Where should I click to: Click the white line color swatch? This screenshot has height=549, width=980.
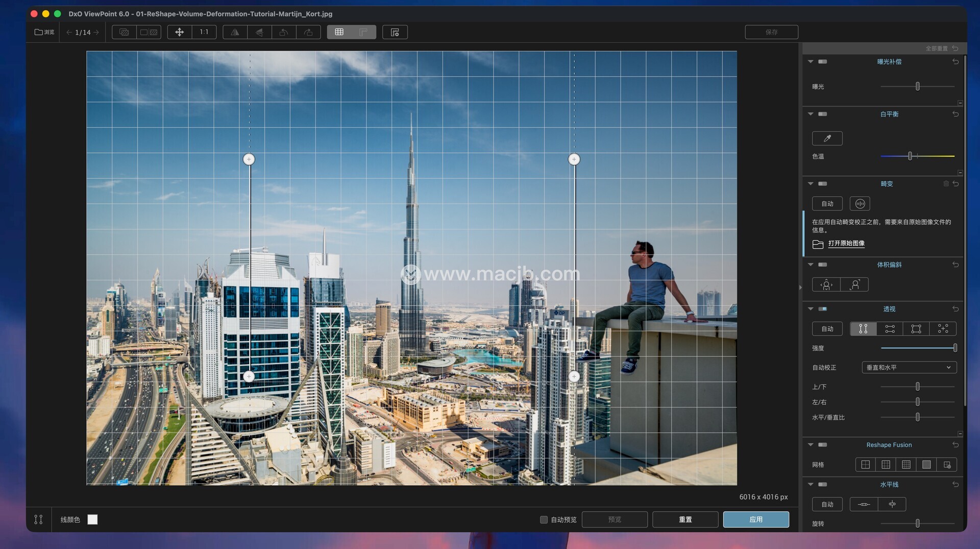click(x=92, y=520)
